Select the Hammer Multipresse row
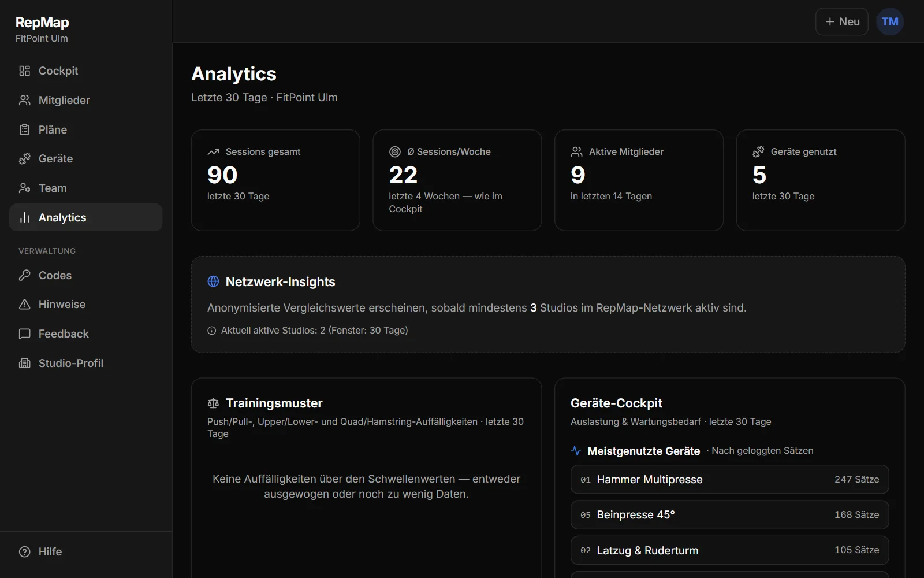This screenshot has width=924, height=578. (x=729, y=479)
